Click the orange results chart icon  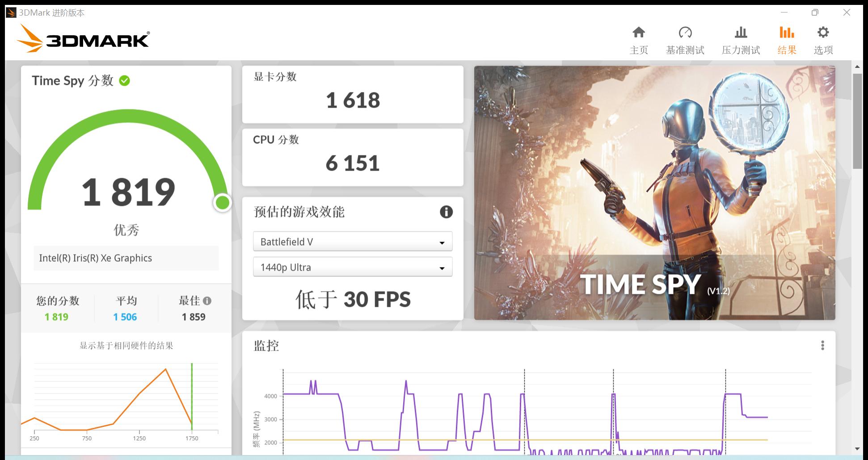click(x=787, y=32)
